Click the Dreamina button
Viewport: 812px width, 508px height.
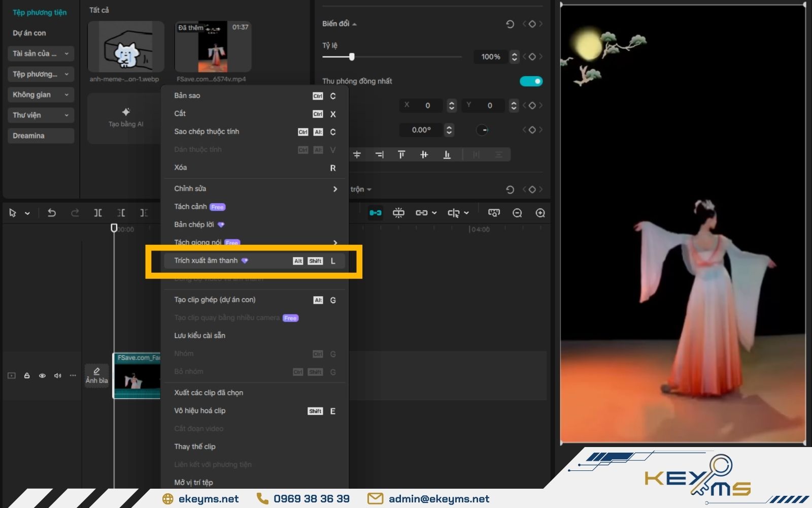(41, 136)
